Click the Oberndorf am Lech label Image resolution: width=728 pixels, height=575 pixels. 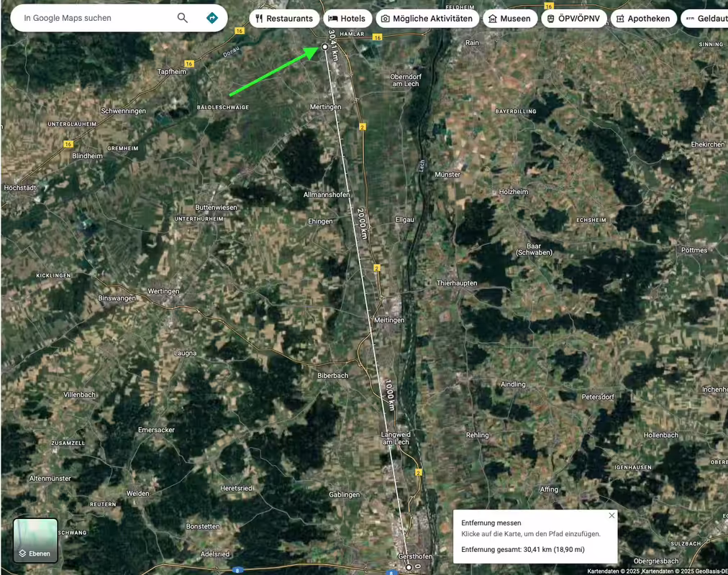tap(406, 80)
